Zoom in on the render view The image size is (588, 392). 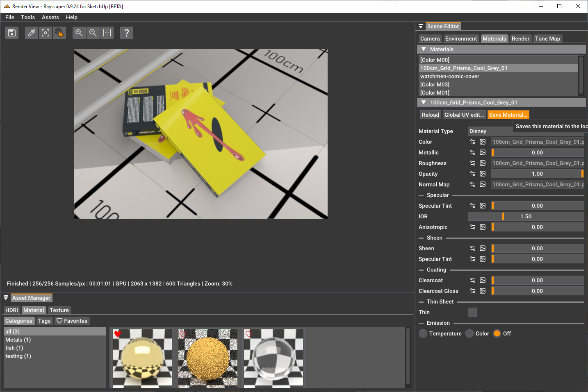click(79, 33)
